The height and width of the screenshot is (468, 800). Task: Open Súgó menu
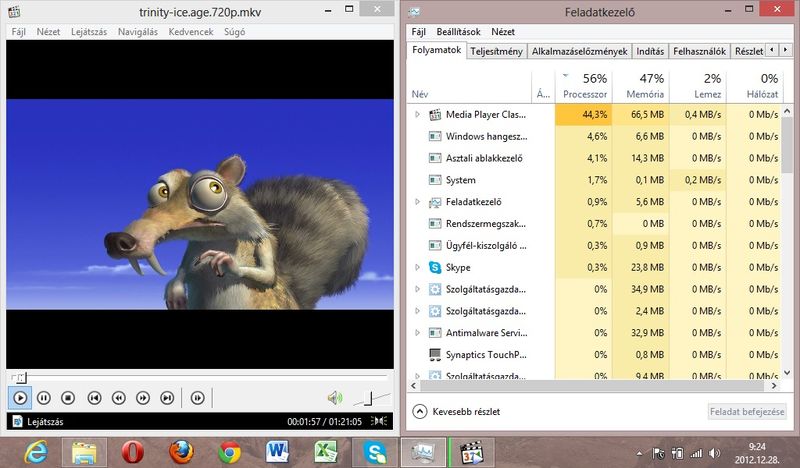tap(235, 32)
